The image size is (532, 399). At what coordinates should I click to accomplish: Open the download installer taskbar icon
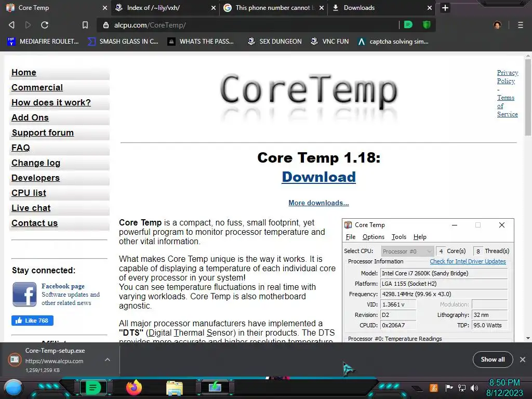(x=215, y=388)
